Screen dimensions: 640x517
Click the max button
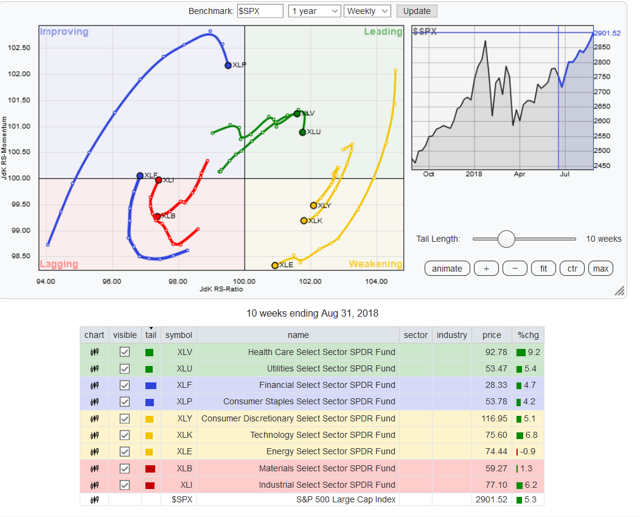coord(601,268)
